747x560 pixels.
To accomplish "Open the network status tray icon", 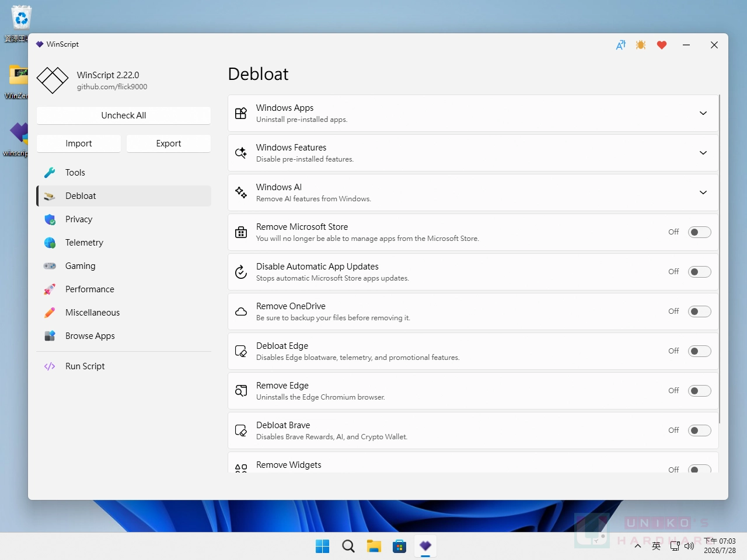I will coord(675,546).
